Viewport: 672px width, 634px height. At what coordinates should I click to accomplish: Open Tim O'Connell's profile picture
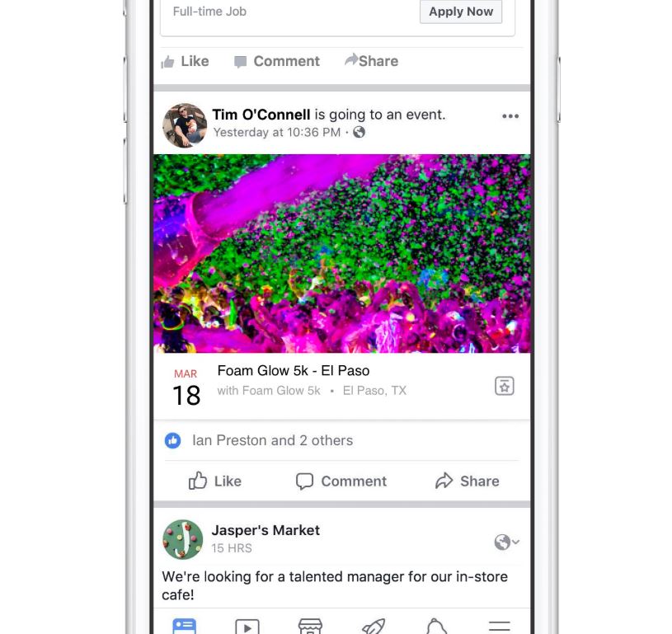coord(185,124)
